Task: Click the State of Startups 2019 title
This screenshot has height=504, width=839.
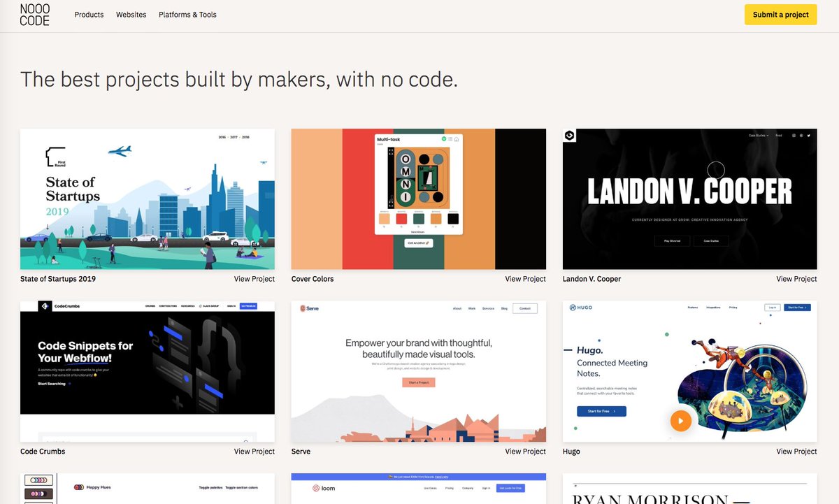Action: [58, 279]
